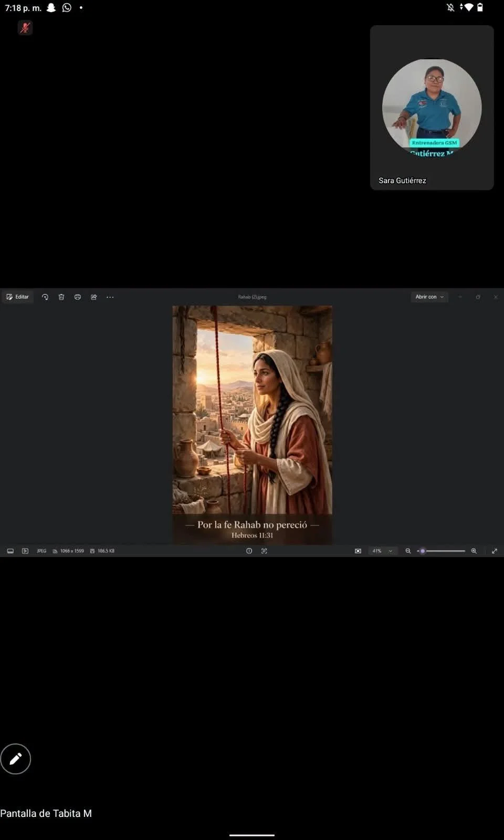Screen dimensions: 504x840
Task: Select Sara Gutiérrez participant tile
Action: pyautogui.click(x=432, y=108)
